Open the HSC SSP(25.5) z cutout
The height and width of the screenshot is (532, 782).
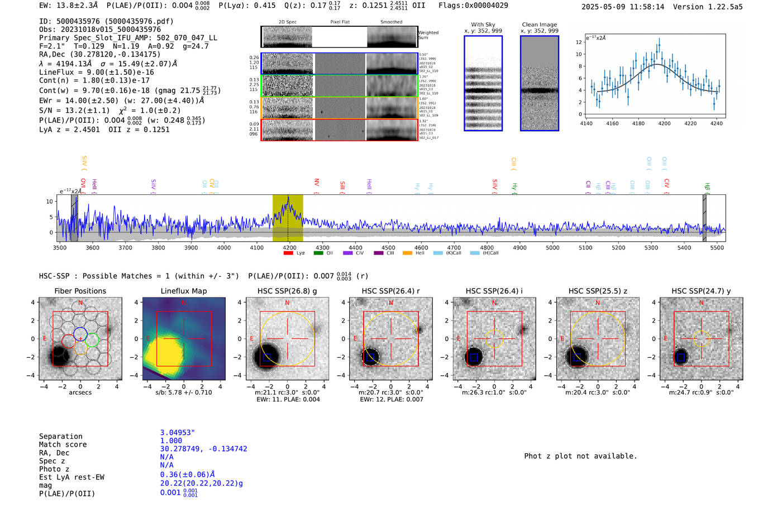pos(598,338)
